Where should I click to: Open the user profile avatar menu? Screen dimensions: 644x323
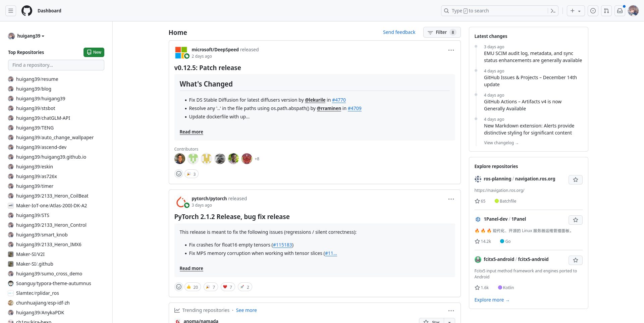pyautogui.click(x=633, y=11)
